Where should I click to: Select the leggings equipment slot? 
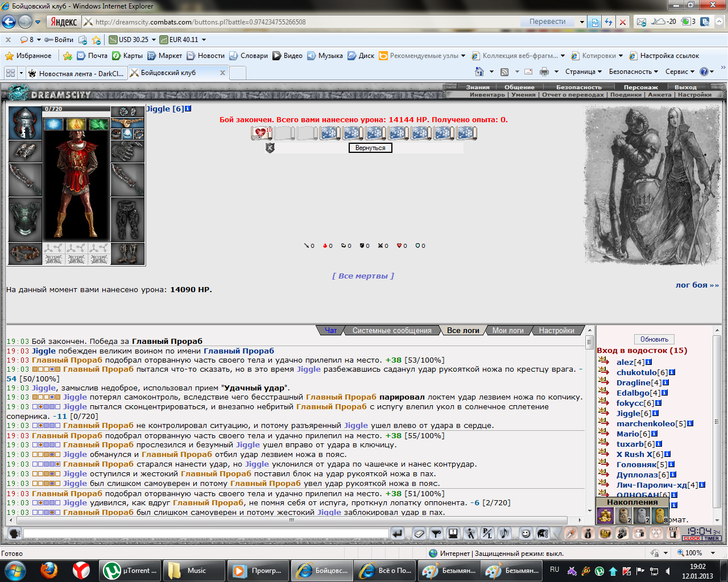click(127, 220)
